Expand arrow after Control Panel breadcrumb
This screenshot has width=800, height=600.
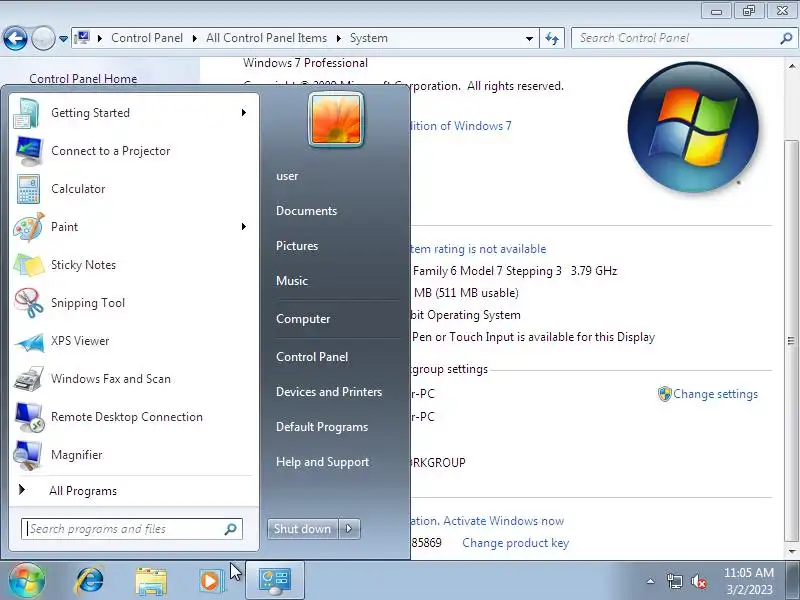[195, 38]
